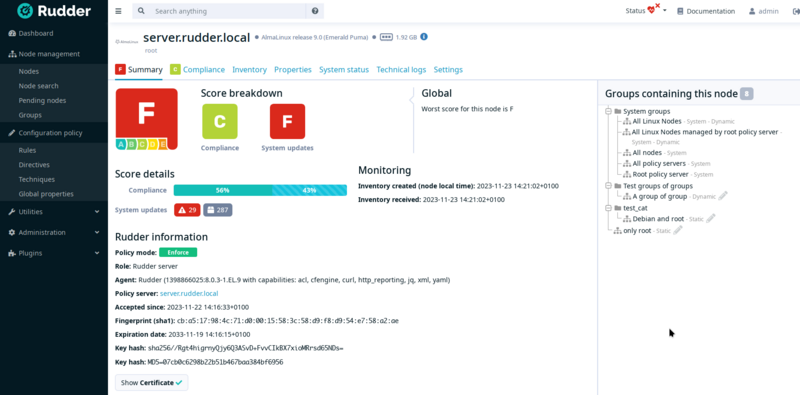Collapse the Test groups of groups node
The image size is (800, 395).
coord(608,186)
